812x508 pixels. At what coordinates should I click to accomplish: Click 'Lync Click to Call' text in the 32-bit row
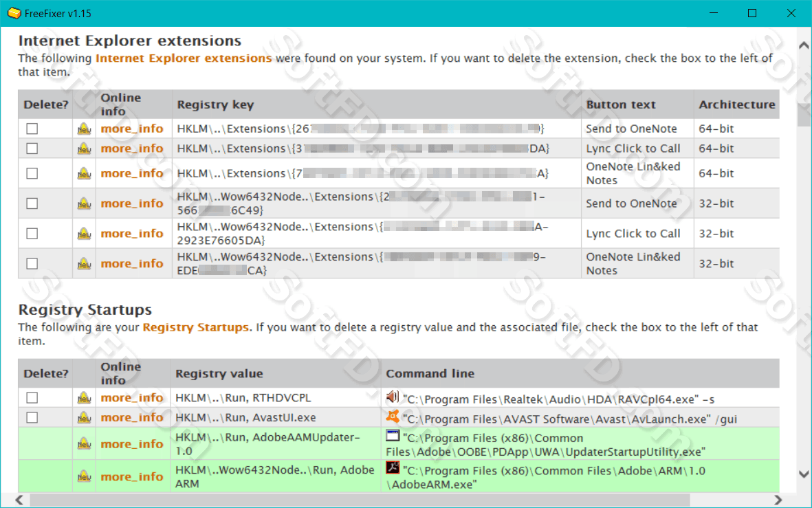[633, 234]
